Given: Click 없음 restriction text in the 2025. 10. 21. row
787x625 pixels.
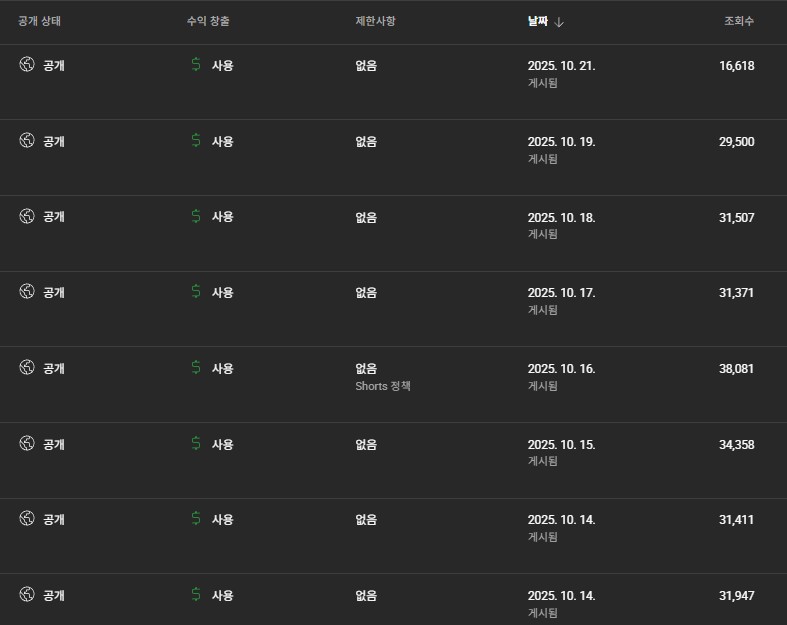Looking at the screenshot, I should click(366, 66).
